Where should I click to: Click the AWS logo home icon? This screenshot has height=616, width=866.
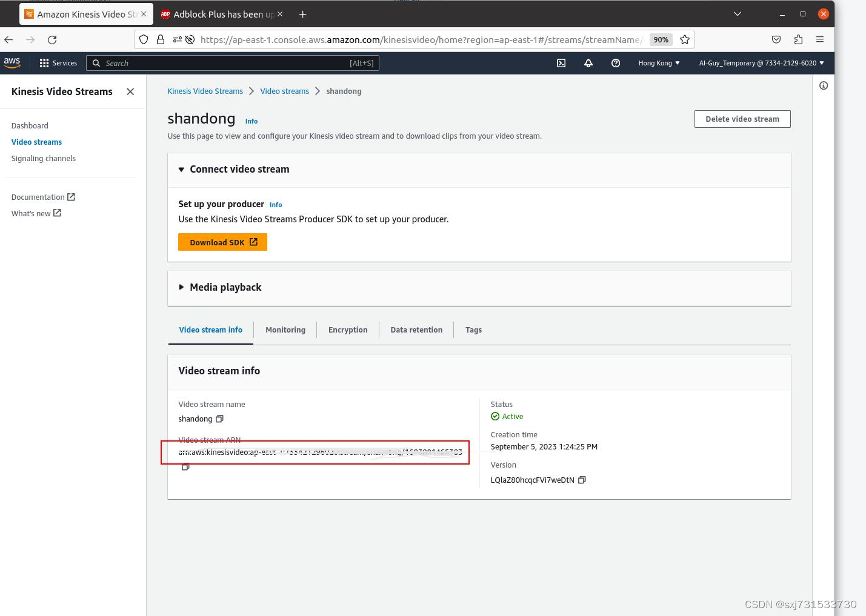tap(12, 62)
